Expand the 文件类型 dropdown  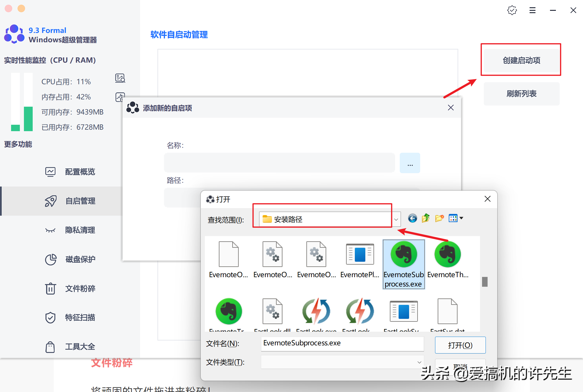419,362
